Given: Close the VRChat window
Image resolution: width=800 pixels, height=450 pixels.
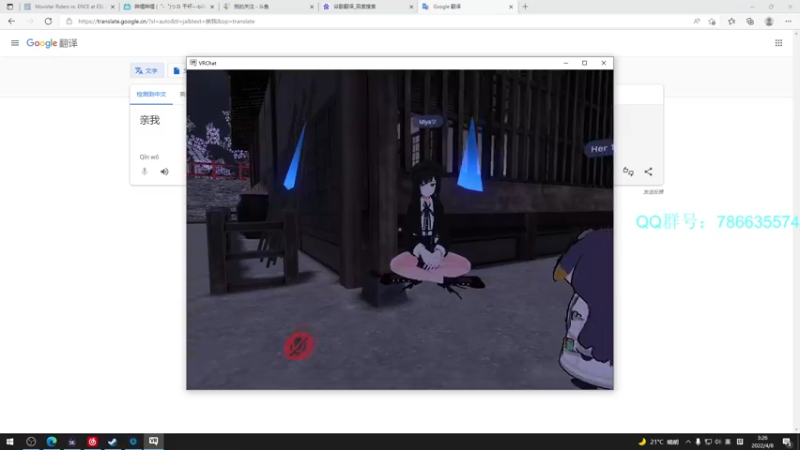Looking at the screenshot, I should pyautogui.click(x=604, y=63).
